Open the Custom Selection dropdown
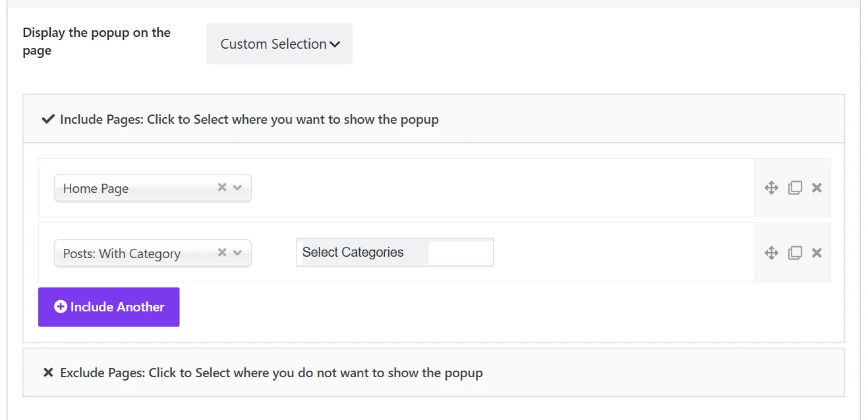Image resolution: width=868 pixels, height=420 pixels. coord(279,43)
